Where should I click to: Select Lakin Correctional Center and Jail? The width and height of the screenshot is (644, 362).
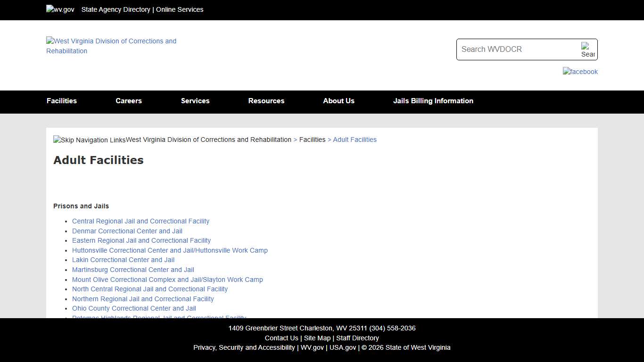(123, 260)
